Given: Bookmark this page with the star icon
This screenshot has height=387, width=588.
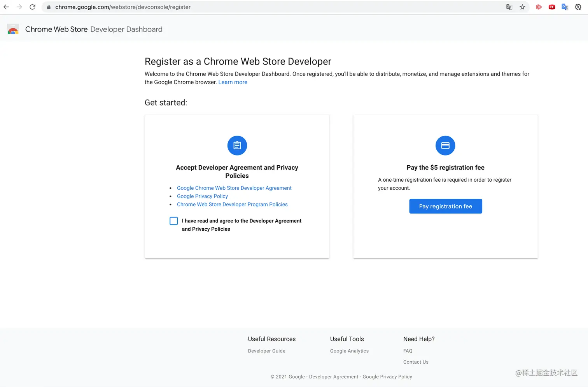Looking at the screenshot, I should coord(522,7).
